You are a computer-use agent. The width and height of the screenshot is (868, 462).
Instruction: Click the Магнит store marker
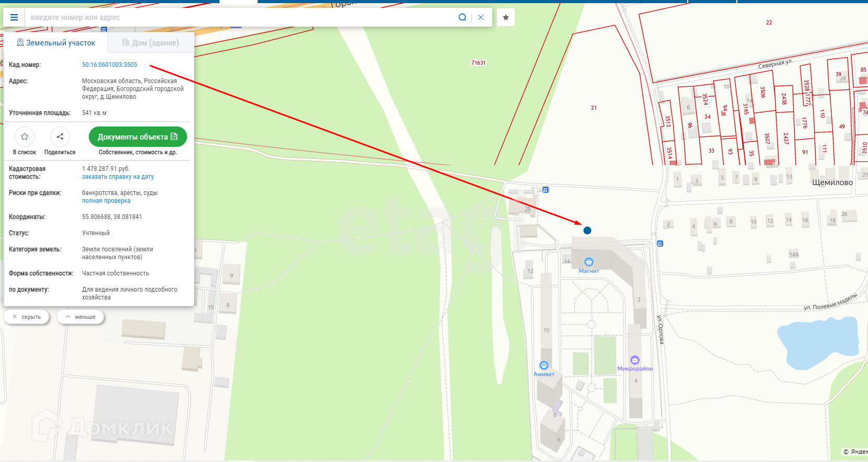click(x=589, y=262)
